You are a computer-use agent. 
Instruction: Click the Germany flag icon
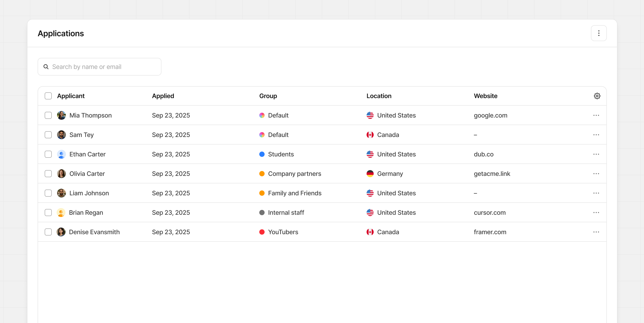[x=370, y=174]
